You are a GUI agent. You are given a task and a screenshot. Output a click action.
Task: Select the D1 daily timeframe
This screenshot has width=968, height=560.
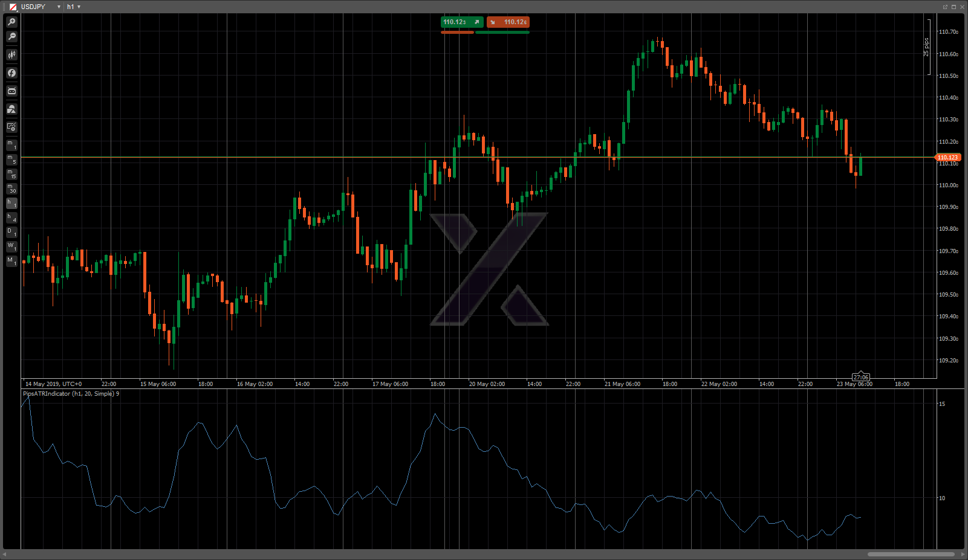[11, 232]
